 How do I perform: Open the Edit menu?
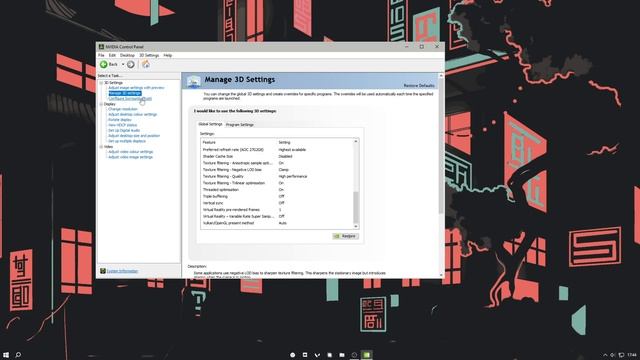click(112, 55)
